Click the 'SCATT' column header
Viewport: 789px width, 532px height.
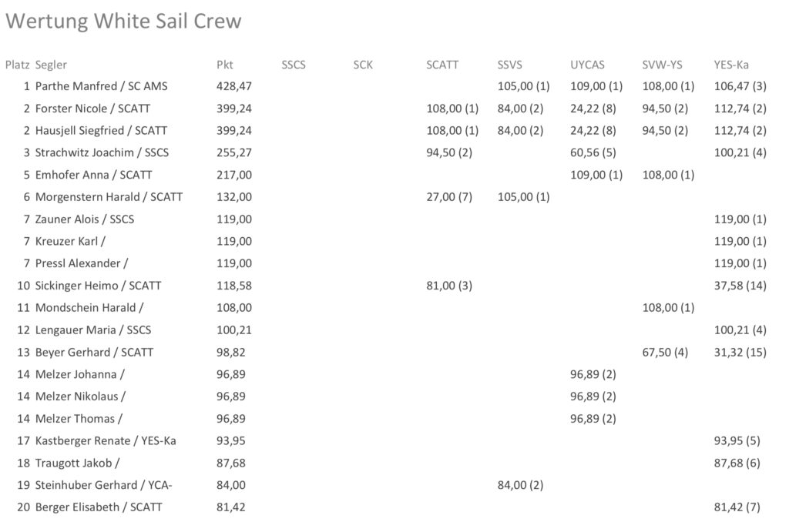[x=442, y=65]
